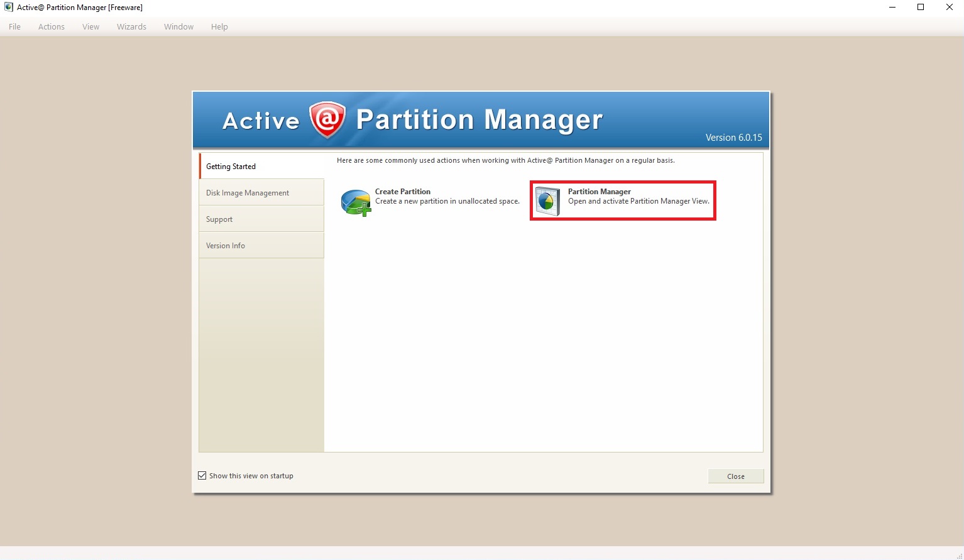Show the Version Info tab
The image size is (964, 560).
tap(261, 246)
